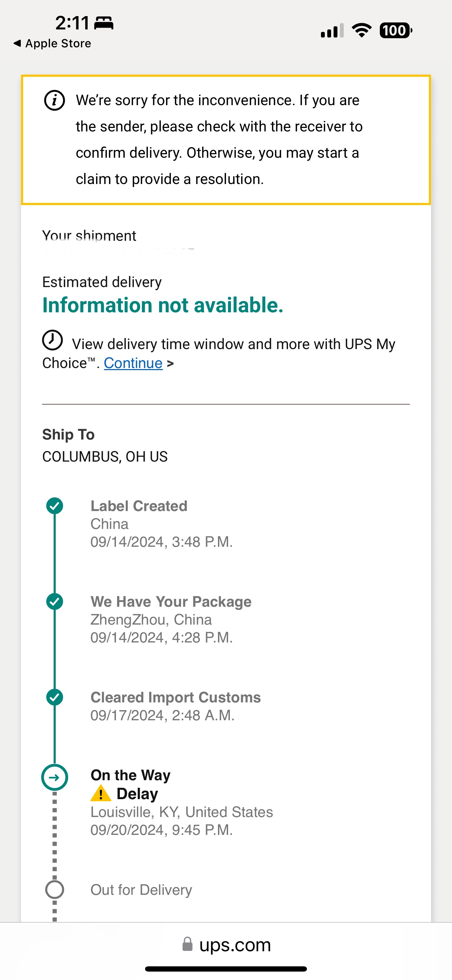Tap the chevron after the Continue link

pos(170,364)
